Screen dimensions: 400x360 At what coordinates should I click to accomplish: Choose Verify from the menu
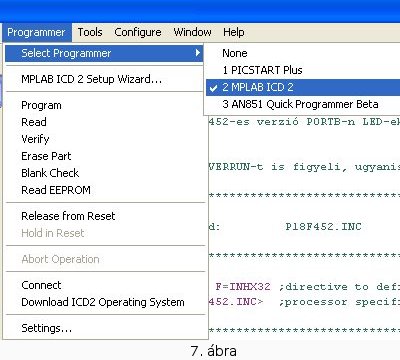tap(105, 139)
